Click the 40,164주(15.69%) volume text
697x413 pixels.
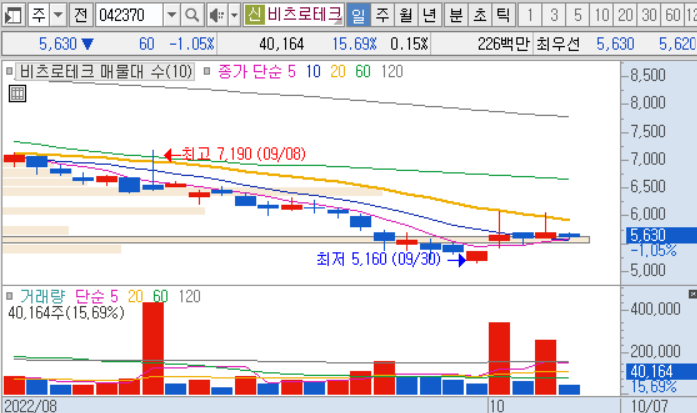pyautogui.click(x=66, y=313)
